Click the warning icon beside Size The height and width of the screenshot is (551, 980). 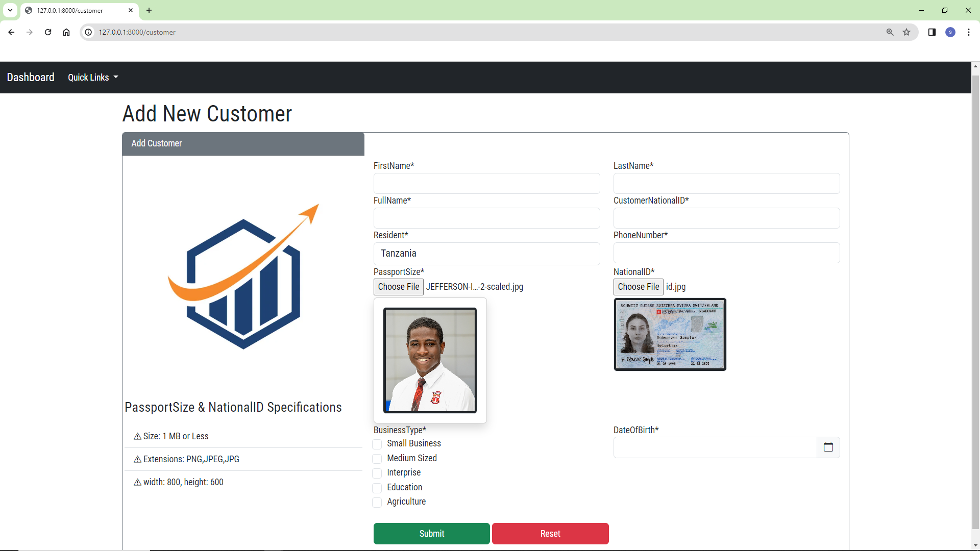[x=137, y=436]
